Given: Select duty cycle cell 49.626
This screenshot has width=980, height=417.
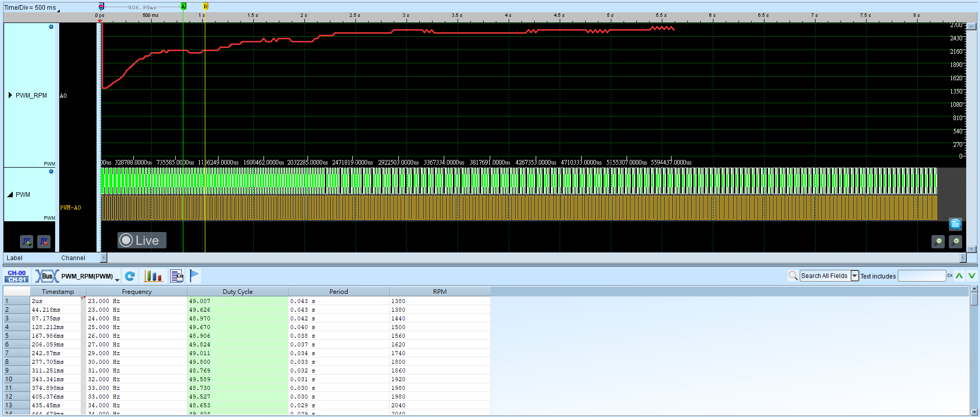Looking at the screenshot, I should (237, 310).
